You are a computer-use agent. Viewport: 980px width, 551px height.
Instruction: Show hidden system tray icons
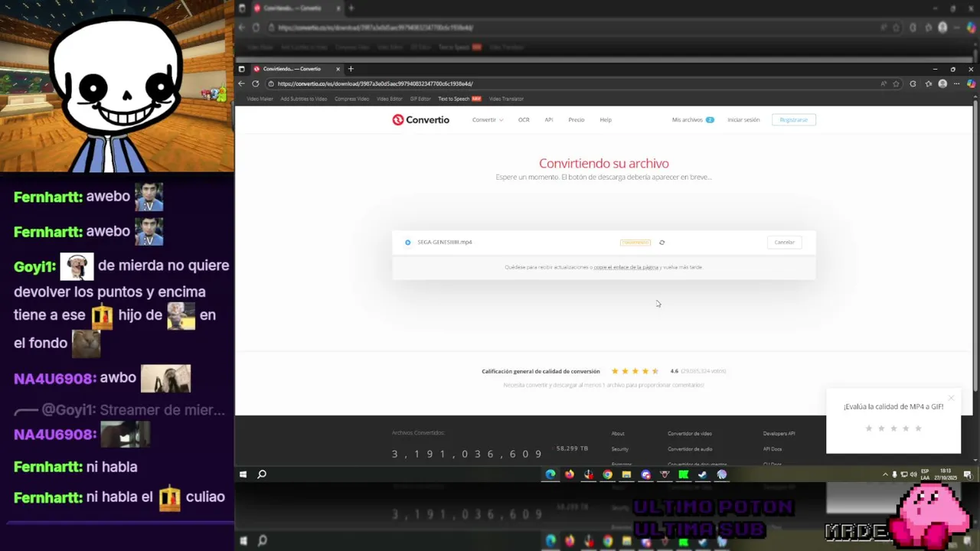click(886, 474)
